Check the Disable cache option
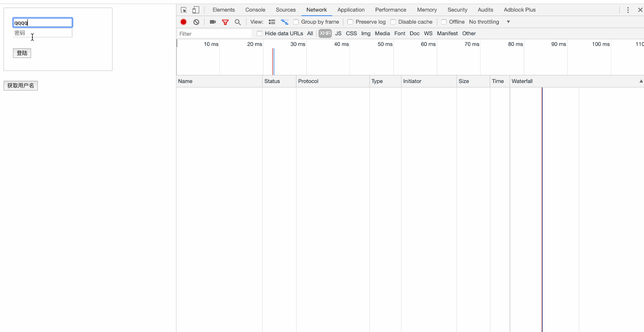 pyautogui.click(x=393, y=22)
